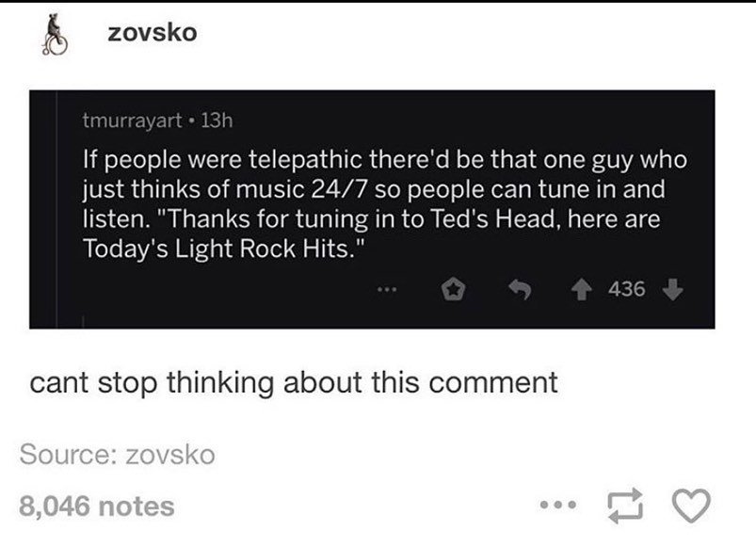Click the comment text about telepathic people
Viewport: 756px width, 547px height.
(377, 200)
